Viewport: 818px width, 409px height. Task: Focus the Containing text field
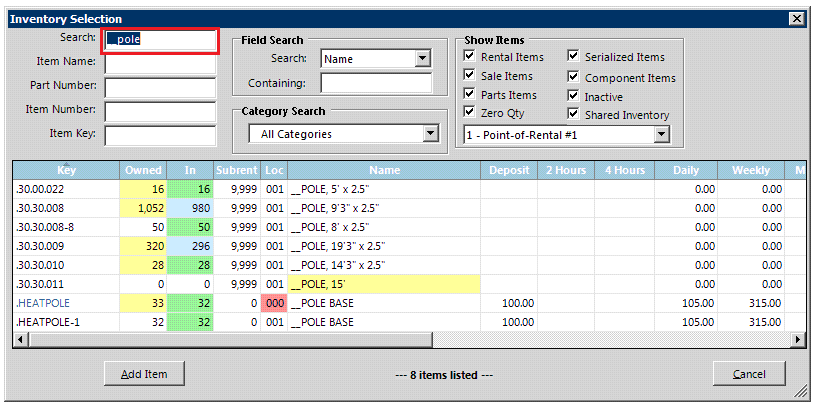pos(376,84)
